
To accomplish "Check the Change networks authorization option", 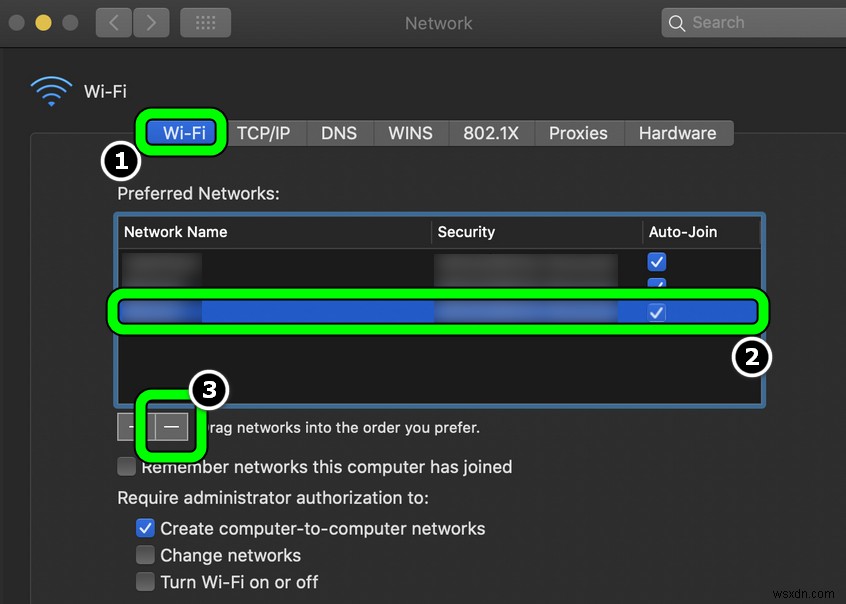I will 145,555.
